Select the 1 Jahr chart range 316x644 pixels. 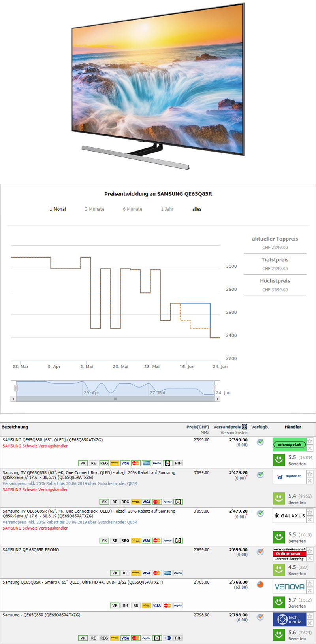[x=167, y=209]
